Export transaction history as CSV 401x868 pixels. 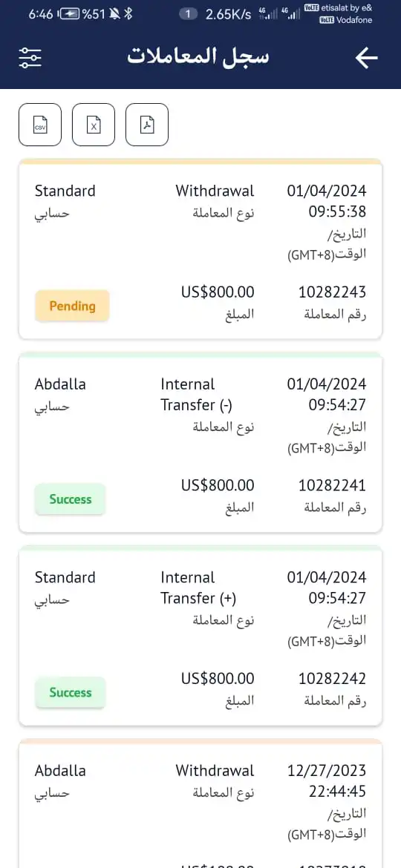coord(40,125)
